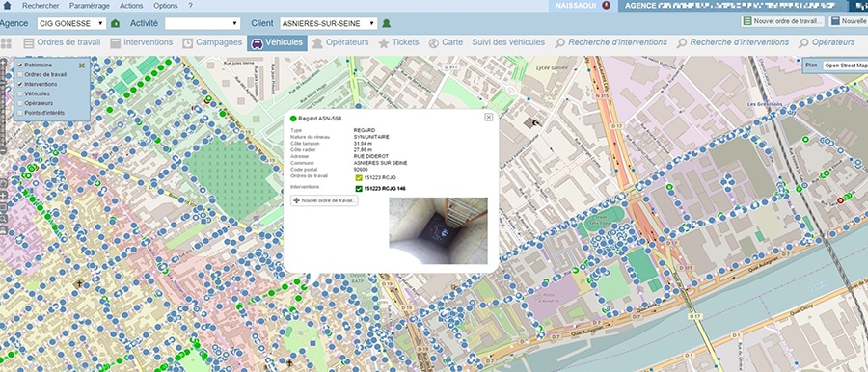Open the dashboard grid icon
The image size is (868, 372).
point(6,43)
